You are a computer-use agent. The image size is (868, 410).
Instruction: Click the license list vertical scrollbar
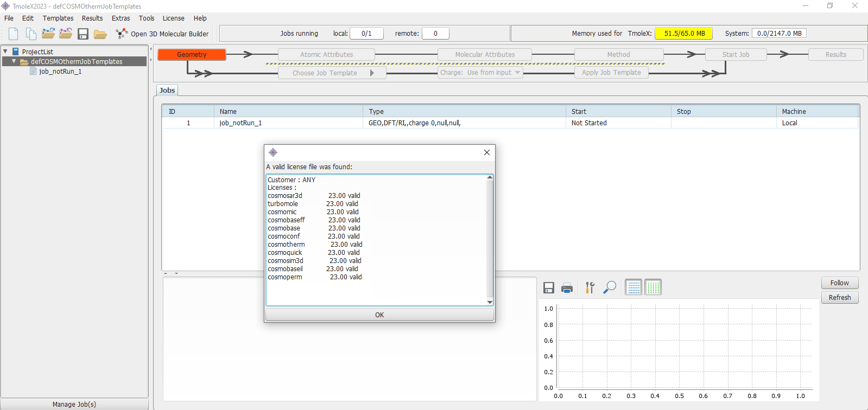click(x=490, y=239)
